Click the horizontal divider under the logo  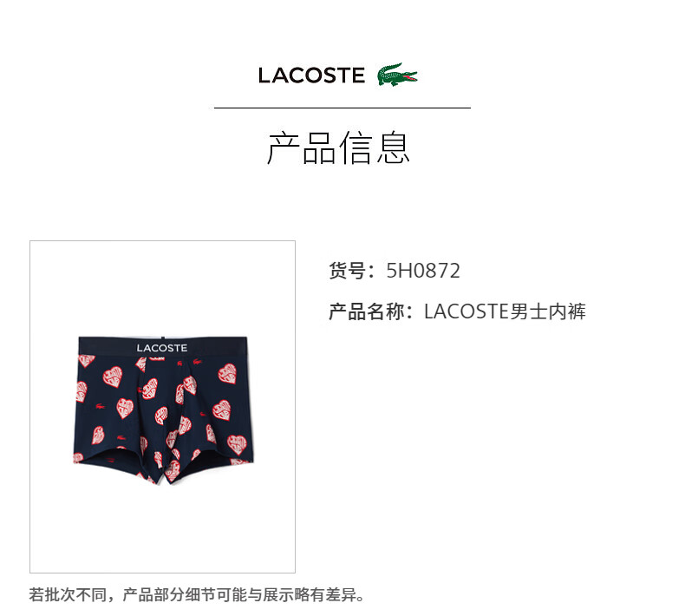click(x=342, y=108)
